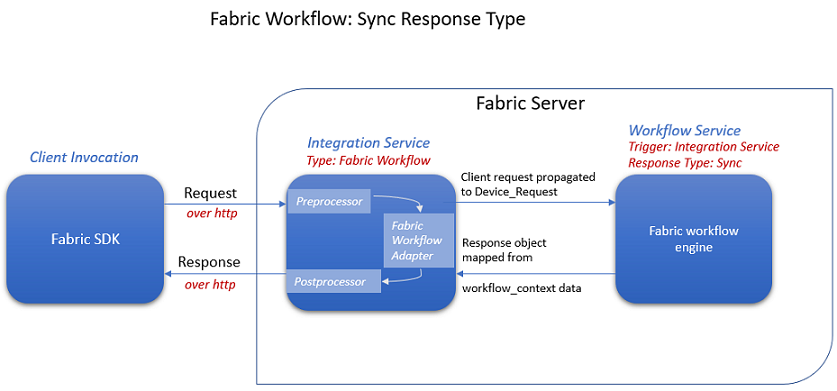The image size is (837, 391).
Task: Select the Client Invocation label
Action: click(x=84, y=157)
